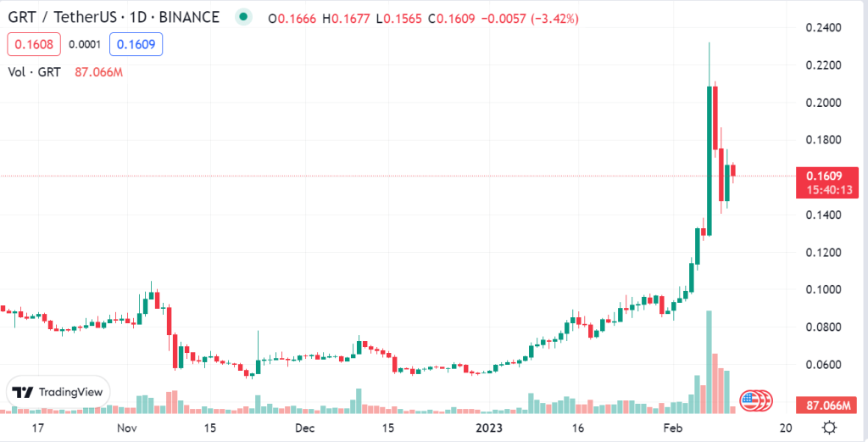Select the tallest green candle in February

coord(709,159)
